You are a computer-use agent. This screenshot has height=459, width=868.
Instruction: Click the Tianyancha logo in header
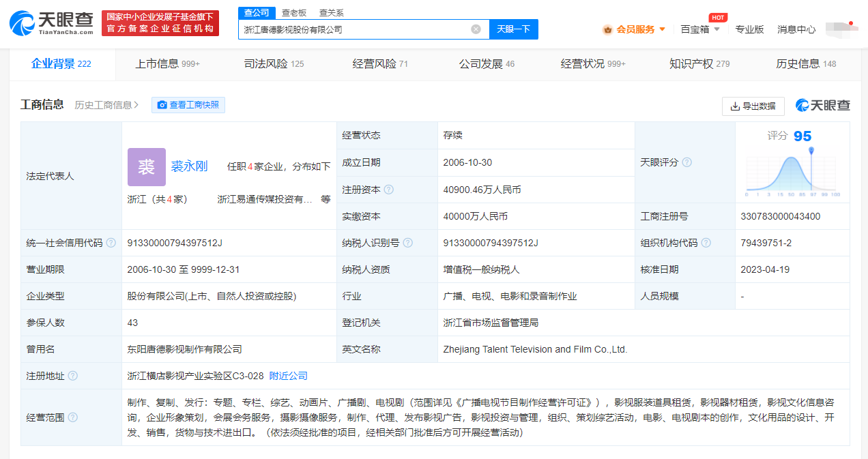51,23
